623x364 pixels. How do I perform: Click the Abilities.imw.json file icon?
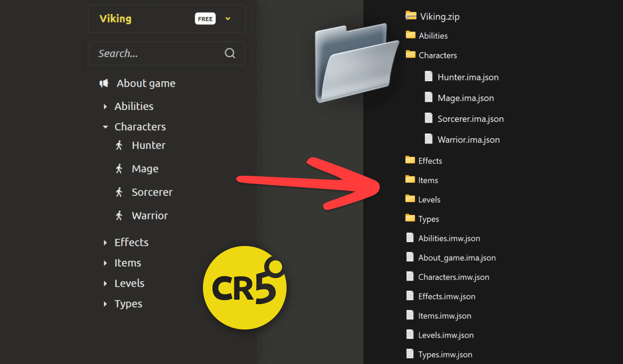tap(410, 238)
